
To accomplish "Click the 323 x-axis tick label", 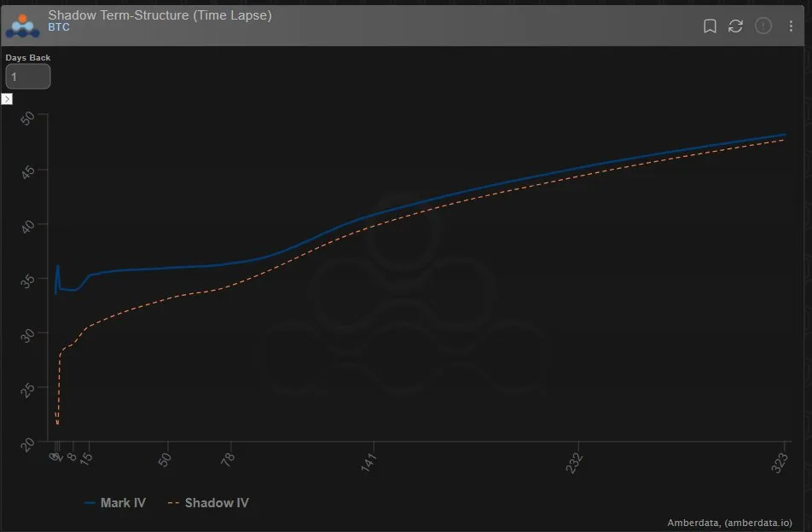I will click(780, 463).
